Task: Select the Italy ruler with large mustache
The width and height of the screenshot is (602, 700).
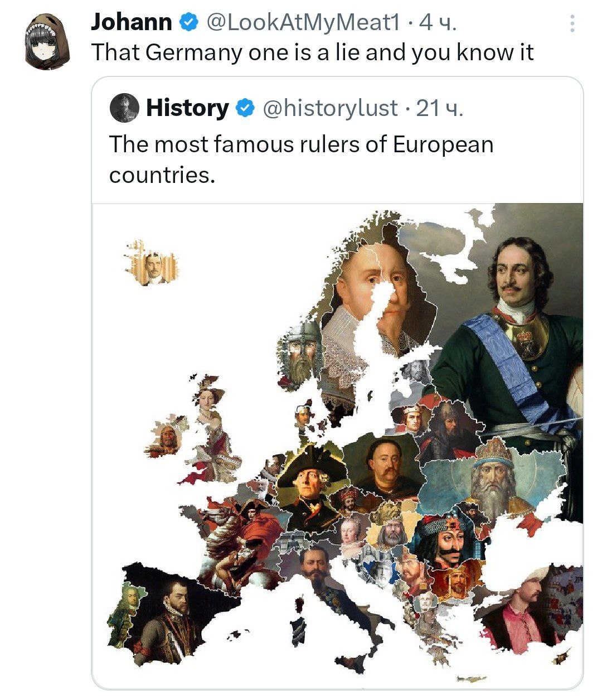Action: [315, 569]
